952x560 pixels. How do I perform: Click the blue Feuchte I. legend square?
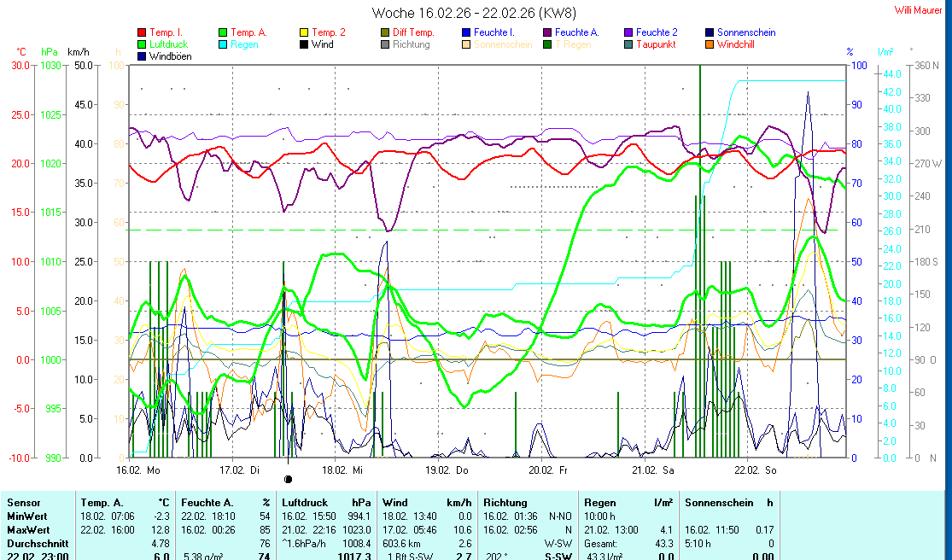click(x=466, y=32)
